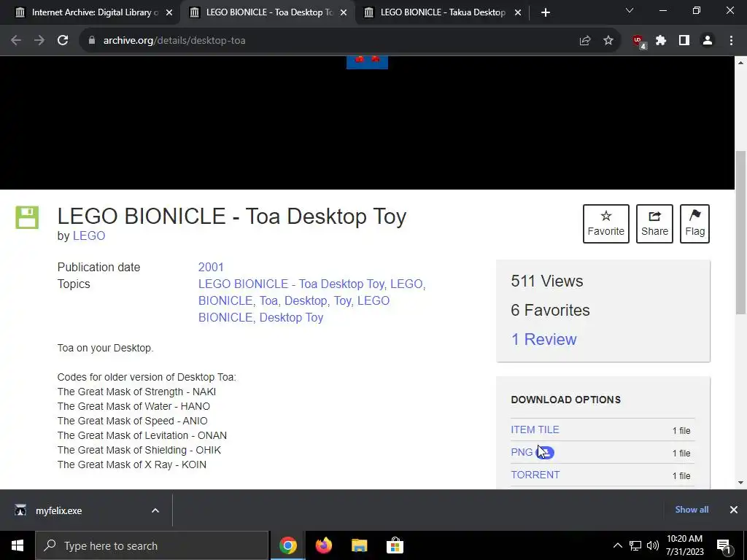Viewport: 747px width, 560px height.
Task: Open Microsoft Store from the taskbar
Action: (395, 545)
